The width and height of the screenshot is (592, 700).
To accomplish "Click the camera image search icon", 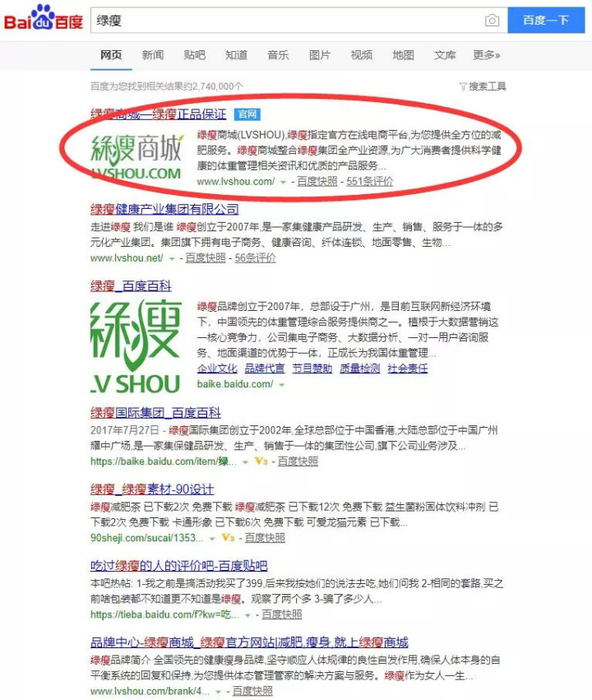I will pos(492,21).
